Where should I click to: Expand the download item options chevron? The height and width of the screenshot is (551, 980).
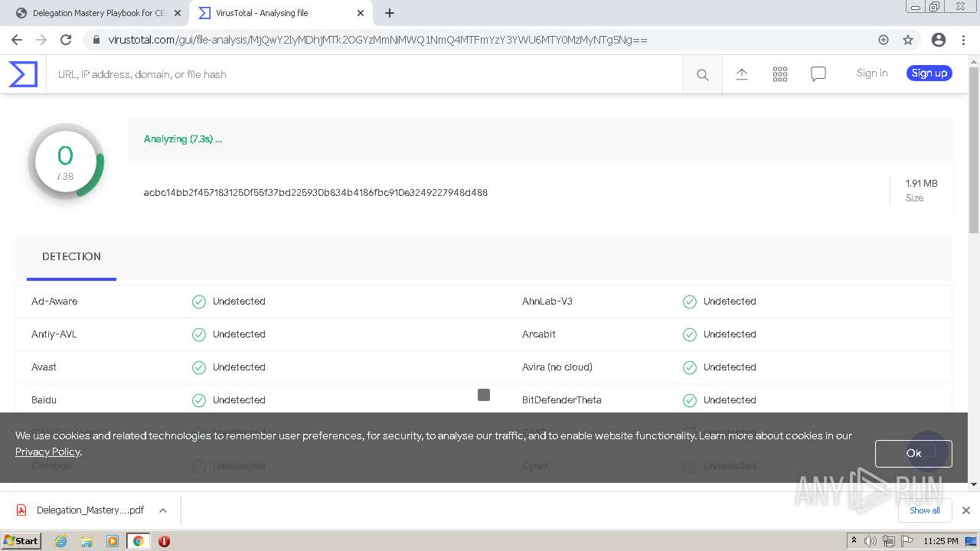[163, 510]
